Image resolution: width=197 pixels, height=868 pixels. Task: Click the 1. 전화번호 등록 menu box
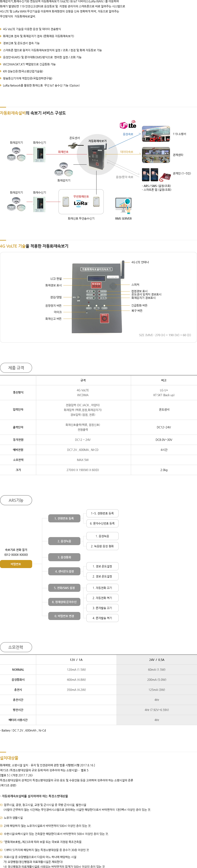point(64,518)
